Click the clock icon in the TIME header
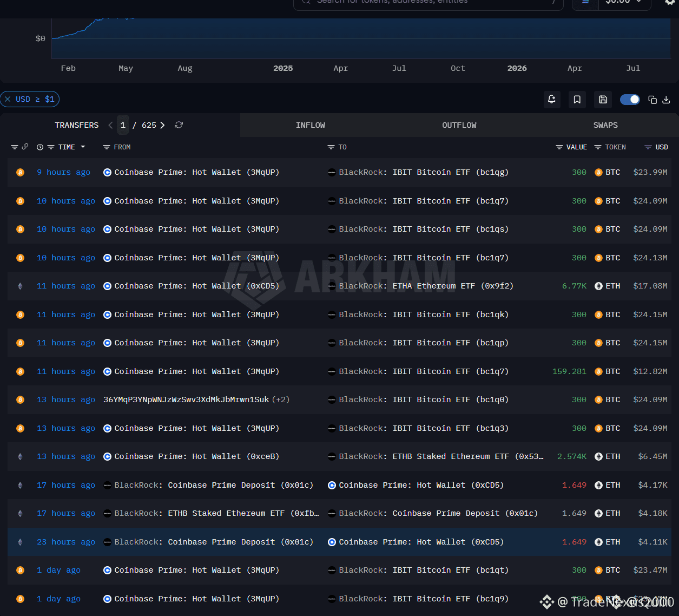The height and width of the screenshot is (616, 679). (x=40, y=147)
